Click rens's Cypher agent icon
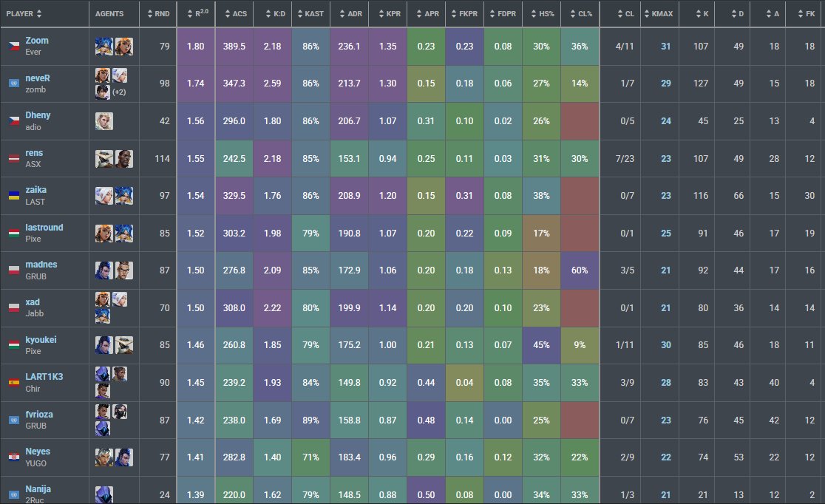Image resolution: width=825 pixels, height=504 pixels. coord(103,158)
